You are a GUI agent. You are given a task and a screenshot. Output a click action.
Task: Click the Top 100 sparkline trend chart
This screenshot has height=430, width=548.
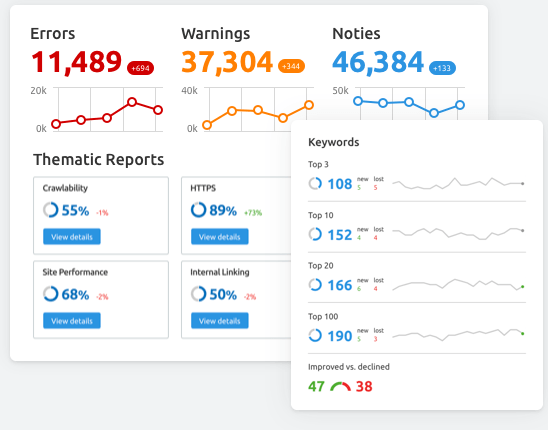458,335
